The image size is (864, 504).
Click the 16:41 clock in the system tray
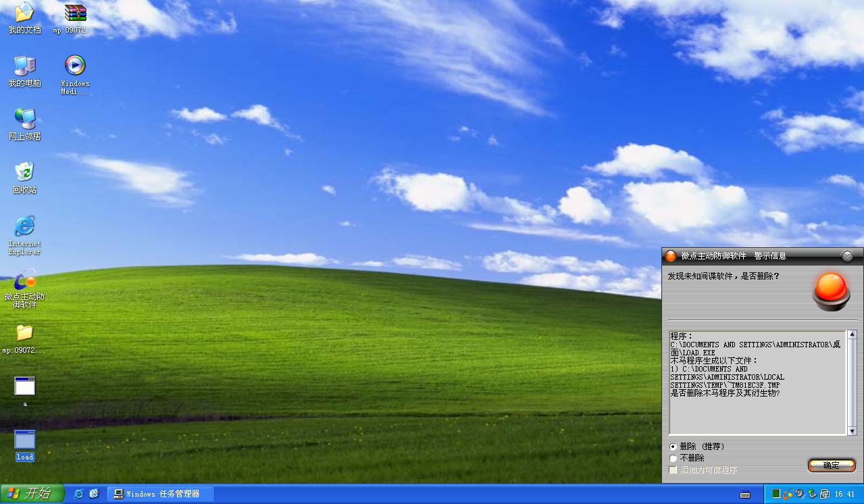[844, 495]
